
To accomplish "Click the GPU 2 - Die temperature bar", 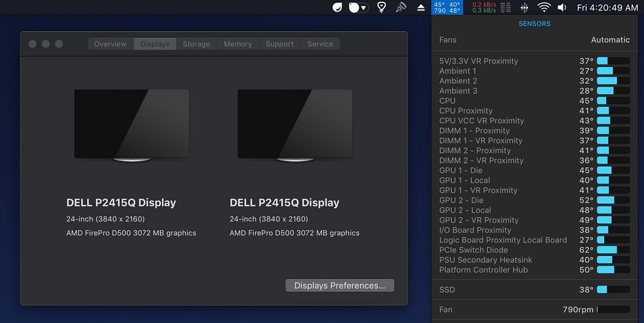I will point(613,200).
